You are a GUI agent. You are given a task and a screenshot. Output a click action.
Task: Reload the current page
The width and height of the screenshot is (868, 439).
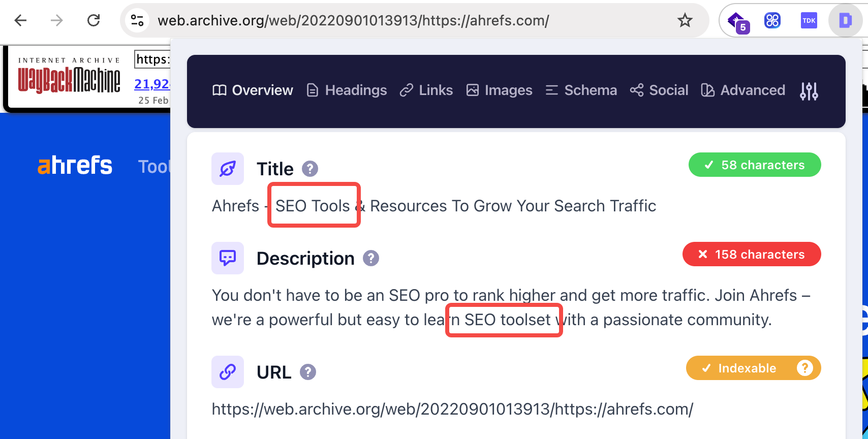[94, 20]
